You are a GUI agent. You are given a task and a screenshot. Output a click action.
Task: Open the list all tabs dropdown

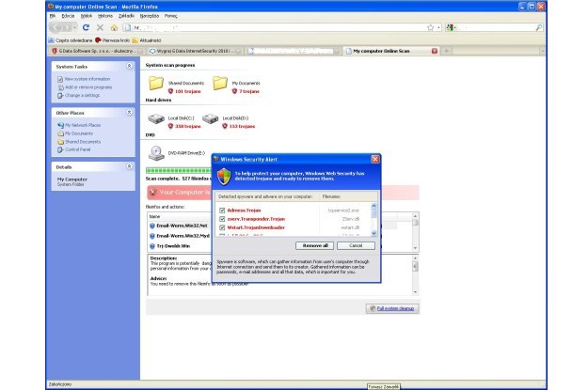(x=542, y=51)
